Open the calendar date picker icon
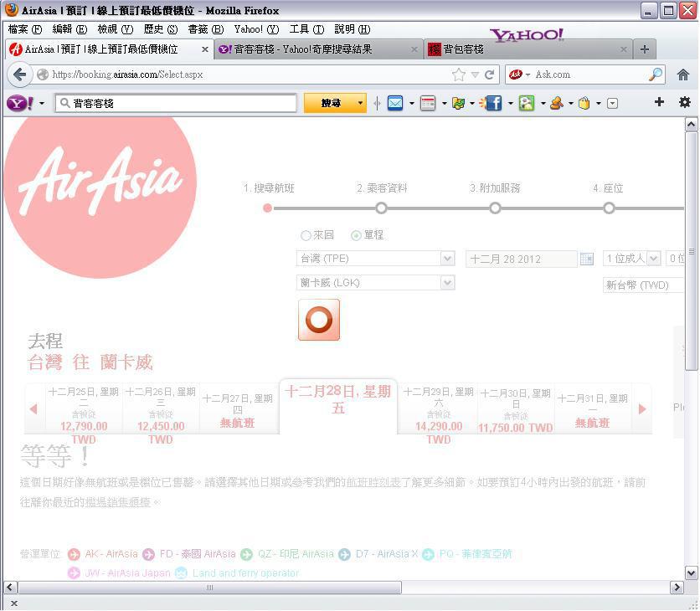The height and width of the screenshot is (611, 700). pyautogui.click(x=587, y=259)
